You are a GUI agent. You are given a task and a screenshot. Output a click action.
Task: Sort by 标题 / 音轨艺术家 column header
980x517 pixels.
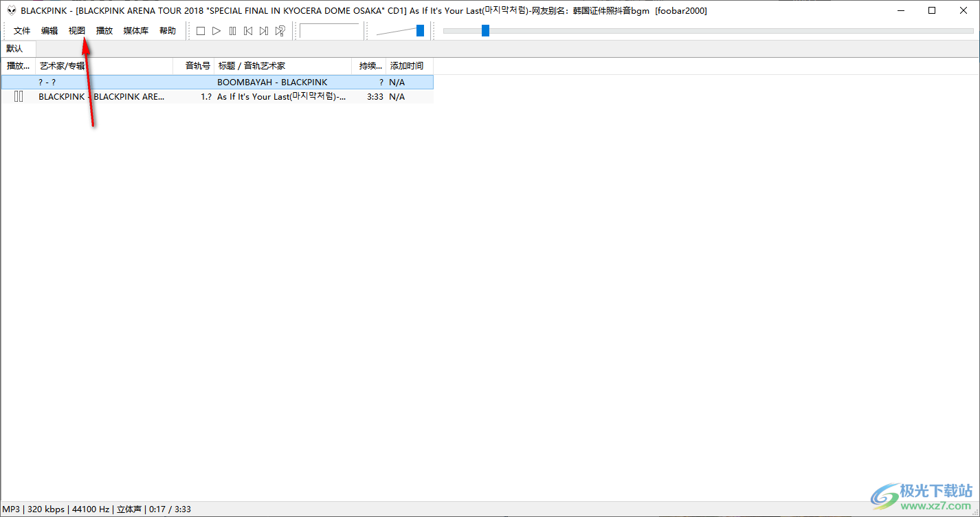[283, 66]
